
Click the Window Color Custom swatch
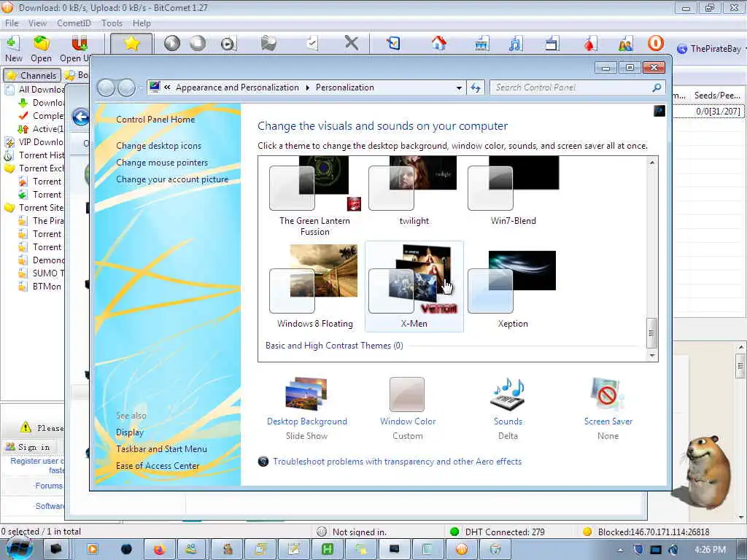pos(407,394)
